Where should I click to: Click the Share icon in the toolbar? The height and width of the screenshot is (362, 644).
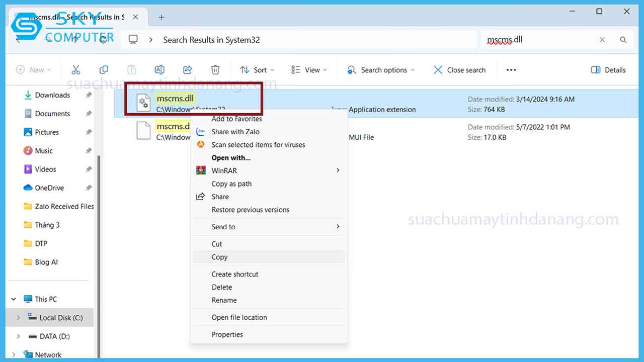(x=187, y=69)
